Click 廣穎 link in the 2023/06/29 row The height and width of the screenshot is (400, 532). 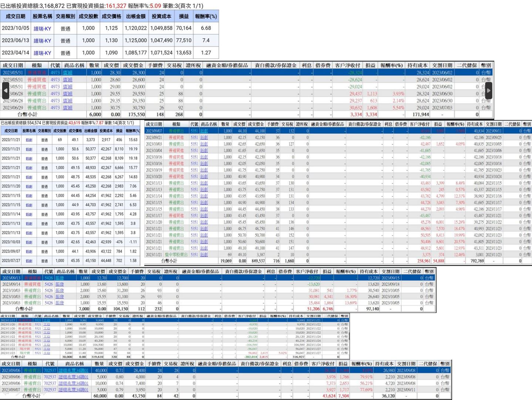tap(68, 108)
